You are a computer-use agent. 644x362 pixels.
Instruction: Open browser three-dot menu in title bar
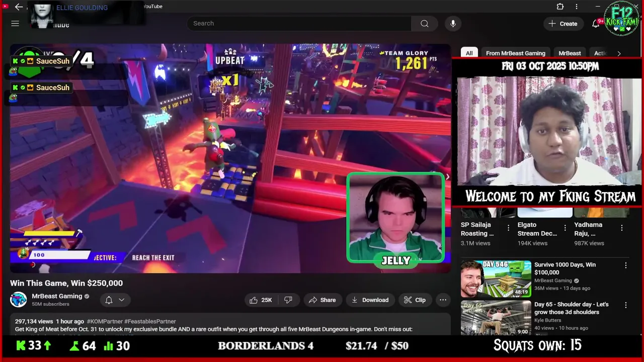[577, 7]
